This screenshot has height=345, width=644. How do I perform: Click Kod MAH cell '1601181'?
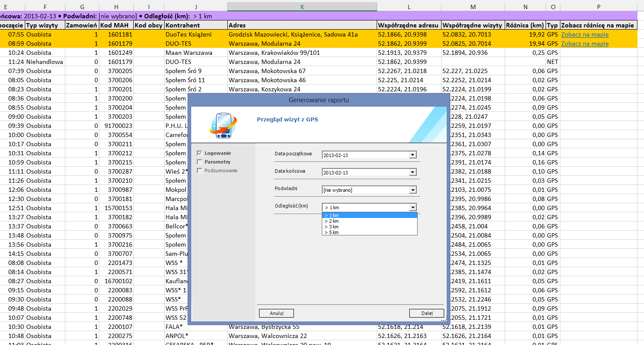(x=116, y=34)
